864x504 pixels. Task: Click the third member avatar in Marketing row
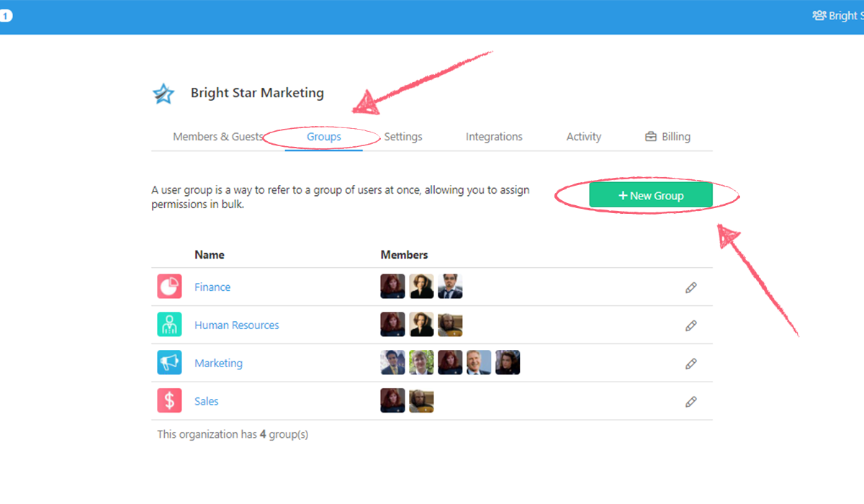(x=450, y=363)
